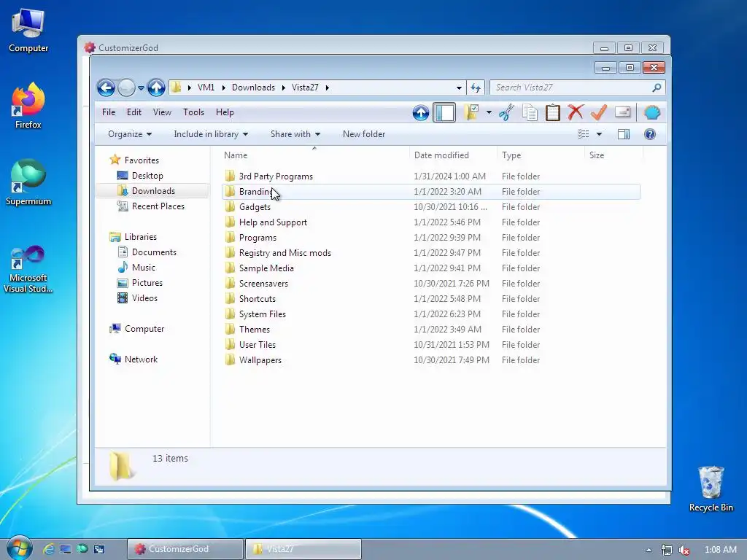Click the Forward navigation arrow
This screenshot has height=560, width=747.
(x=126, y=87)
